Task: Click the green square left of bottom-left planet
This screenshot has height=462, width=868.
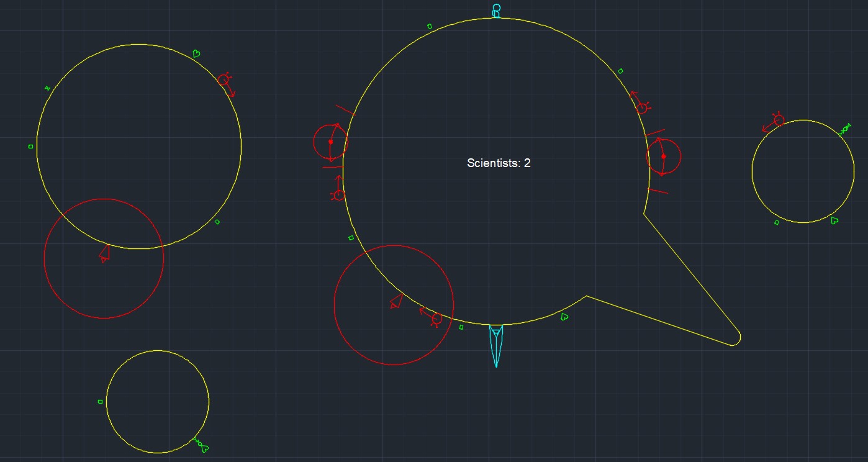Action: (x=101, y=402)
